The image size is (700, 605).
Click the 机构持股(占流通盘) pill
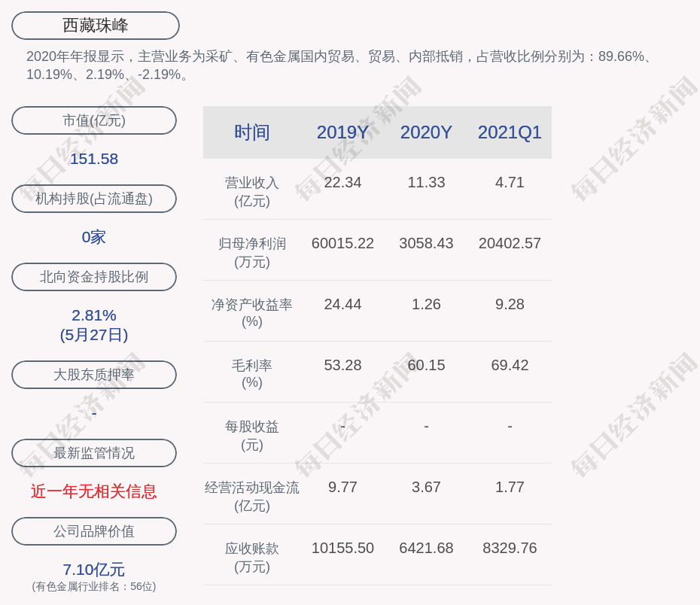tap(94, 199)
